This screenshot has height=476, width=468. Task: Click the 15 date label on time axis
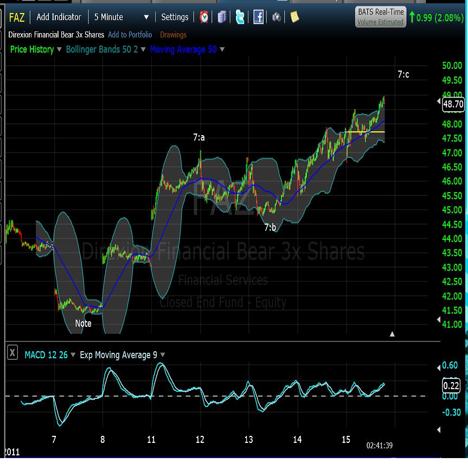coord(346,439)
